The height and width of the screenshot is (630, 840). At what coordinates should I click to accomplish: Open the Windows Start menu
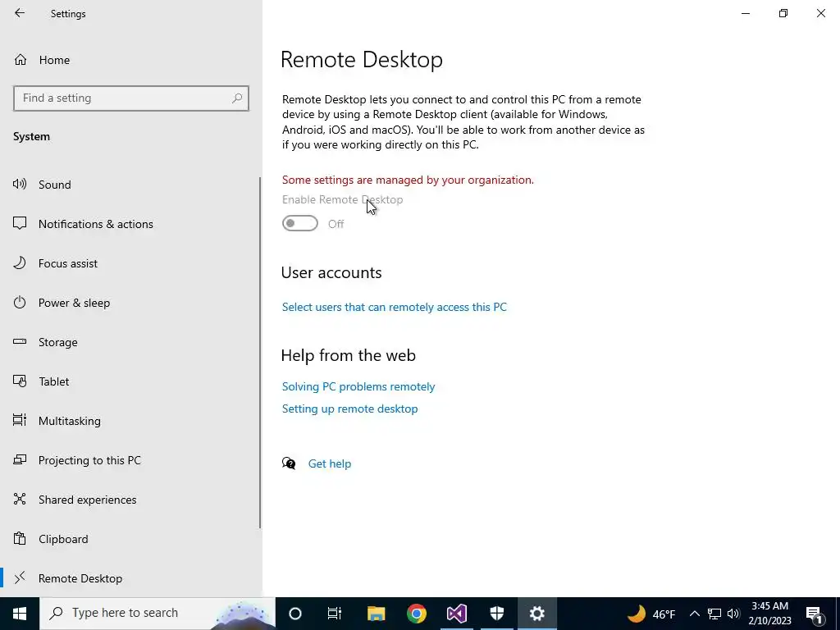point(20,614)
